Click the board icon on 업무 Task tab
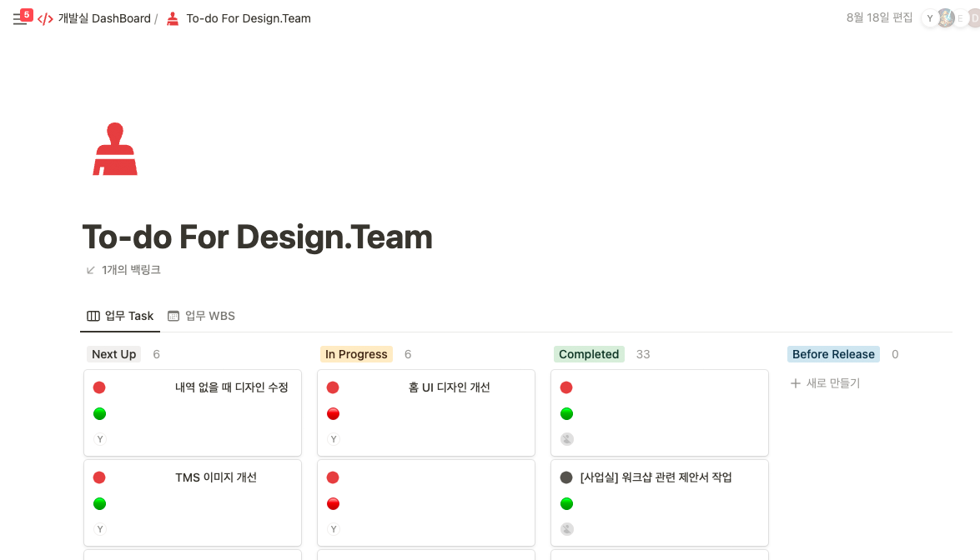980x560 pixels. (x=93, y=316)
